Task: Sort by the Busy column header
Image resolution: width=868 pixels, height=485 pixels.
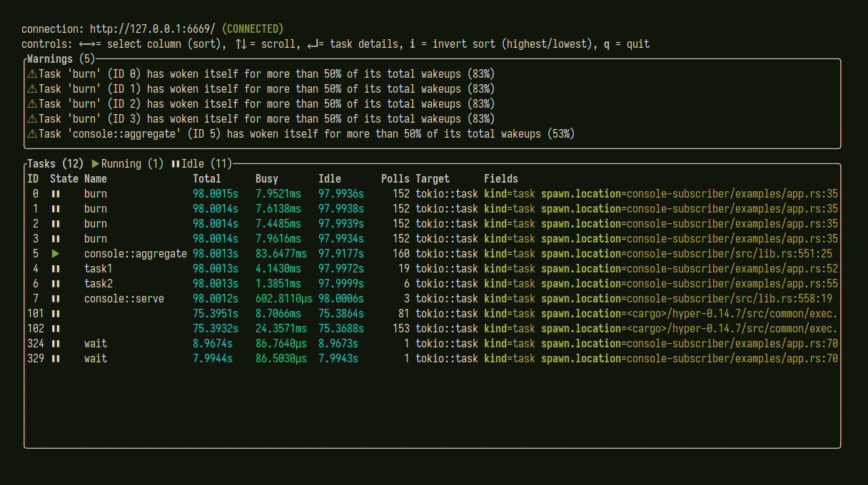Action: click(x=267, y=179)
